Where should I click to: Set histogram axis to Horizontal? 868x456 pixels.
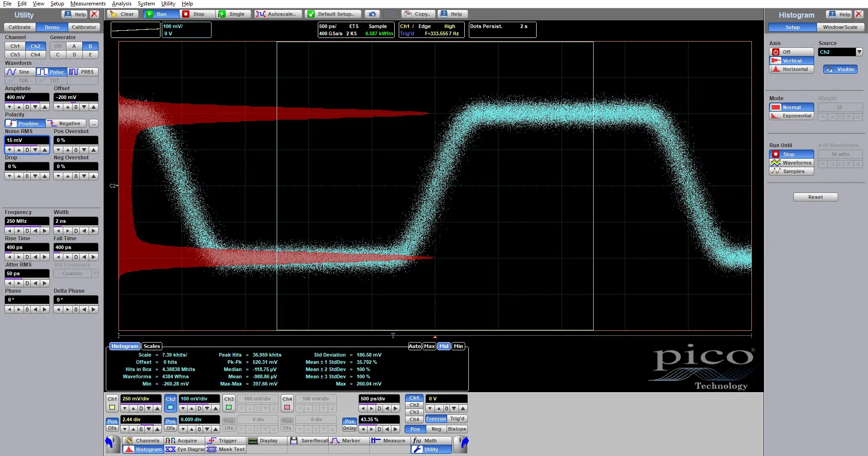coord(791,69)
